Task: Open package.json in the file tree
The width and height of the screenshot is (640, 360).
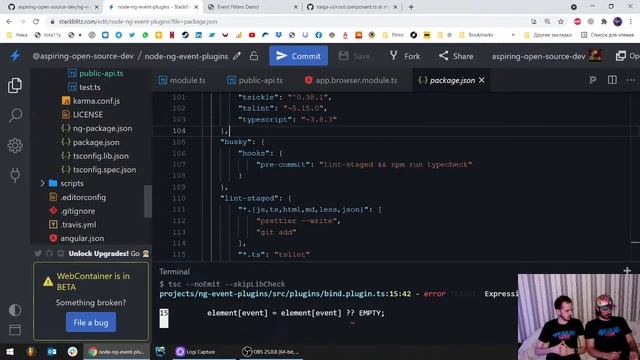Action: [96, 142]
